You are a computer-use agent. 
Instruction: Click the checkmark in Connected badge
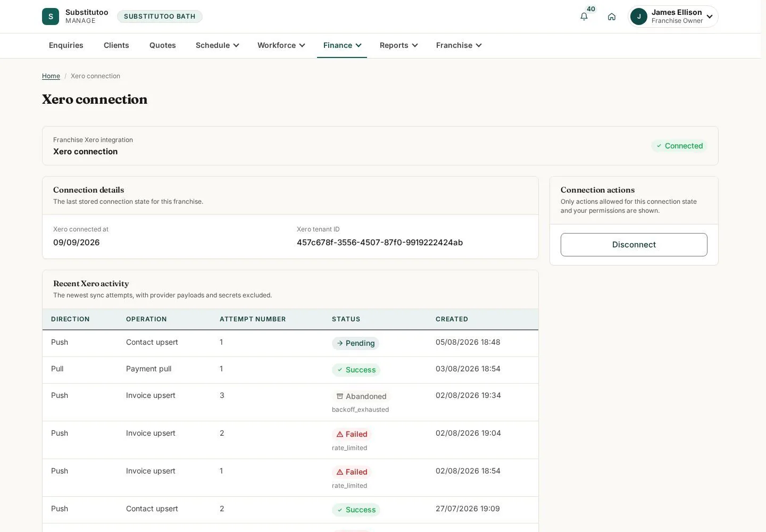point(659,146)
